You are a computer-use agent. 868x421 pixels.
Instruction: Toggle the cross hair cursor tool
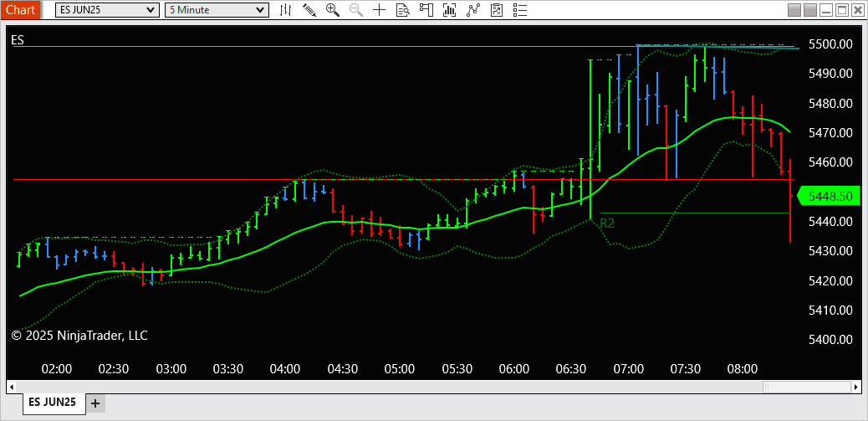(x=379, y=9)
